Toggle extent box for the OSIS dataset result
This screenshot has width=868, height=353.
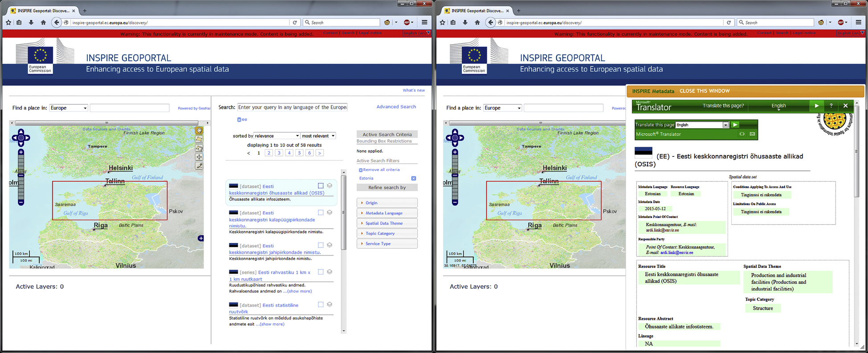tap(321, 186)
